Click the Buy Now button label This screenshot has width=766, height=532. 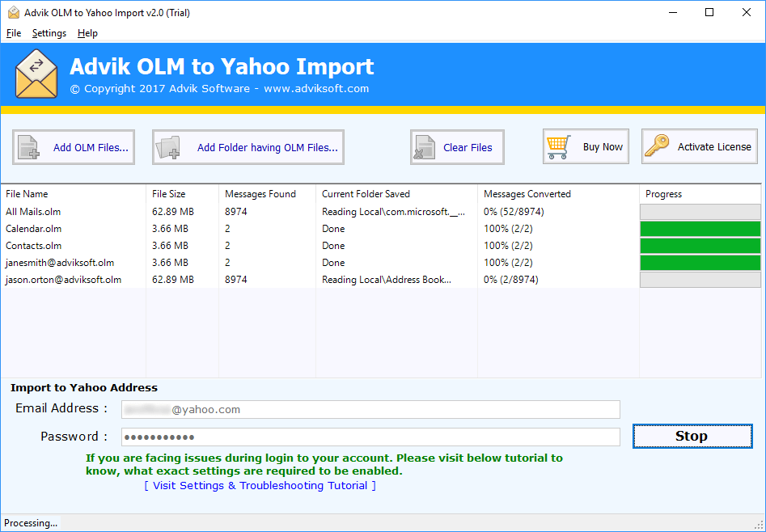coord(603,147)
